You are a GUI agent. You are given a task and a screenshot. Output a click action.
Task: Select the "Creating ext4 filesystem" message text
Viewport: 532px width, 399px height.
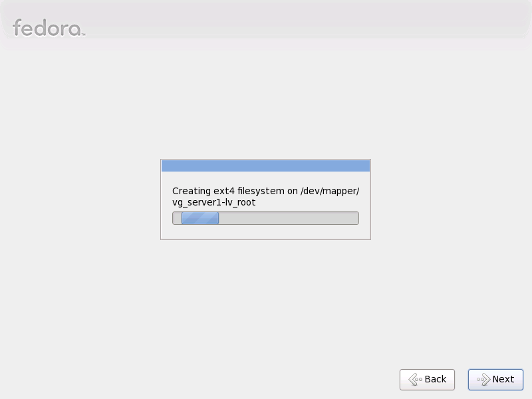tap(265, 196)
